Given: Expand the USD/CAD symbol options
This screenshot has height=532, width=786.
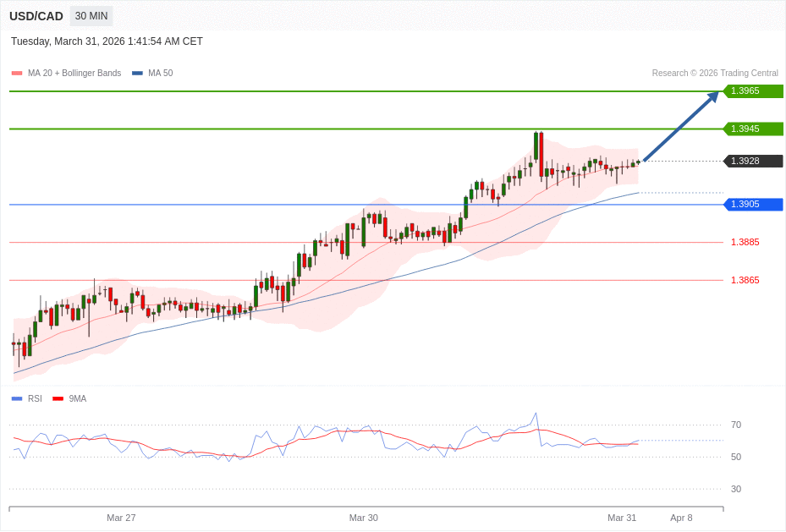Looking at the screenshot, I should (36, 16).
